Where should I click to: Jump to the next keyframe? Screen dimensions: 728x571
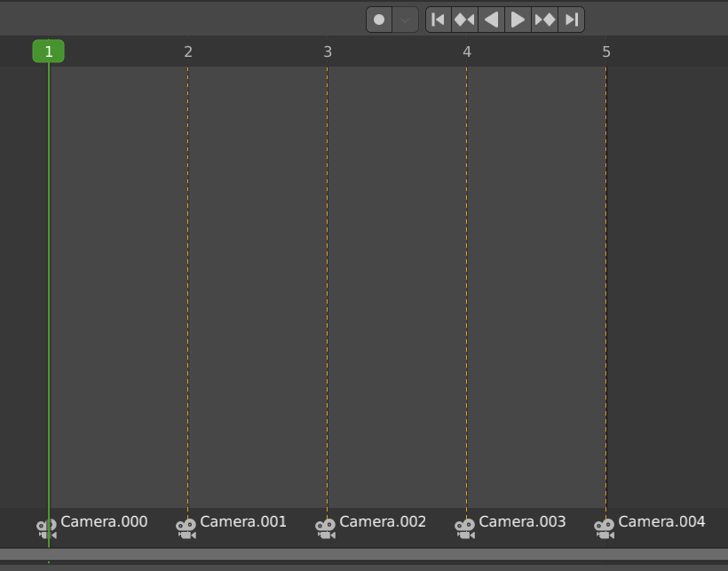pyautogui.click(x=544, y=19)
